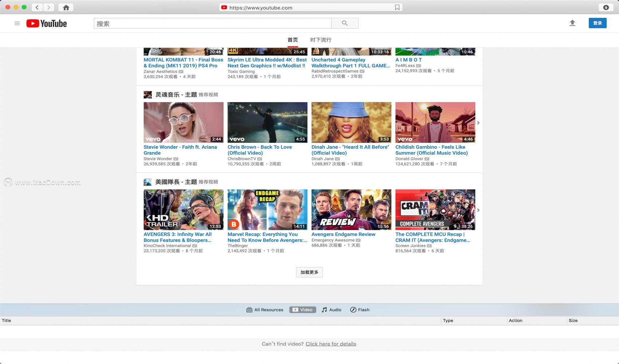This screenshot has width=619, height=364.
Task: Click the 灵魂音乐 topic avatar icon
Action: tap(147, 95)
